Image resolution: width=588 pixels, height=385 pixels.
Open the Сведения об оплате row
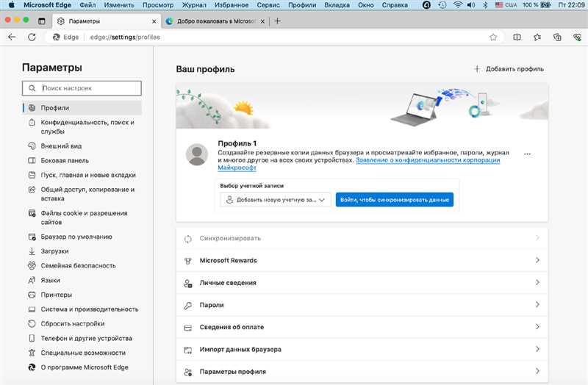coord(362,327)
